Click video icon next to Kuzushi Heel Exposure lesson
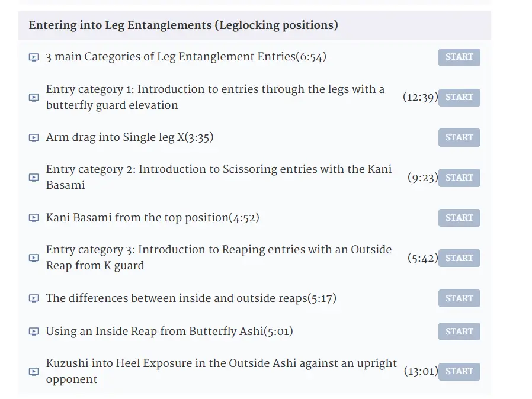Viewport: 532px width, 399px height. tap(34, 372)
